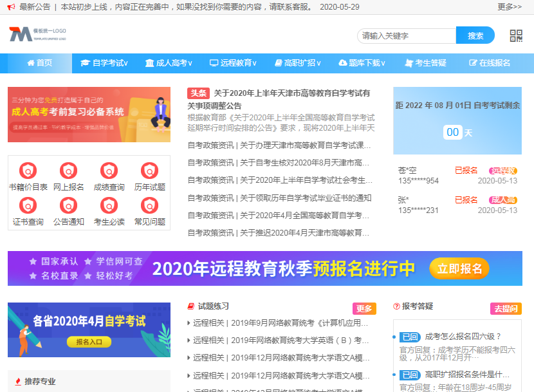Image resolution: width=534 pixels, height=392 pixels.
Task: Click the 书籍价目表 icon
Action: pos(28,171)
